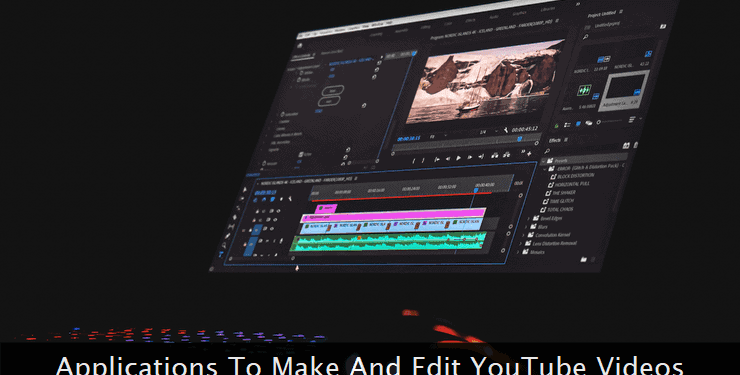Step forward one frame in Program monitor

pyautogui.click(x=470, y=158)
